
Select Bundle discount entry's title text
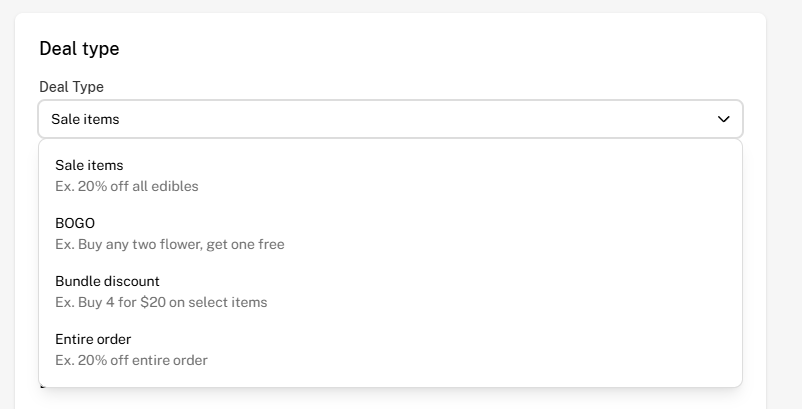tap(107, 281)
